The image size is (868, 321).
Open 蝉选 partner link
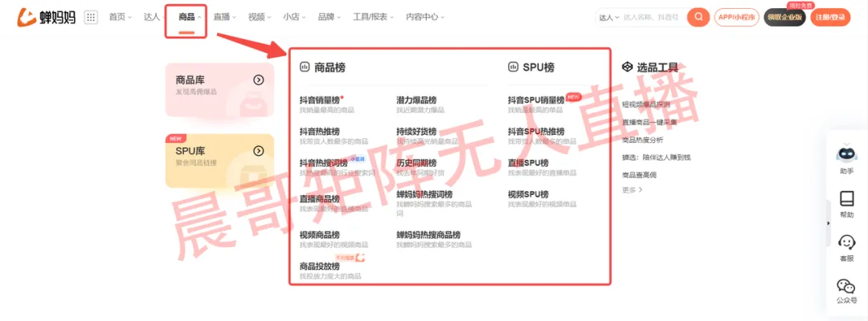pyautogui.click(x=656, y=157)
